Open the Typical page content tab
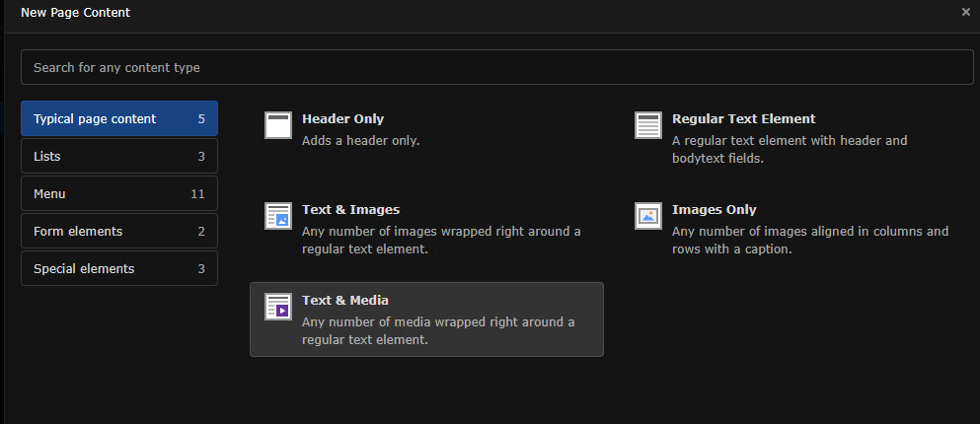This screenshot has width=980, height=424. [119, 118]
